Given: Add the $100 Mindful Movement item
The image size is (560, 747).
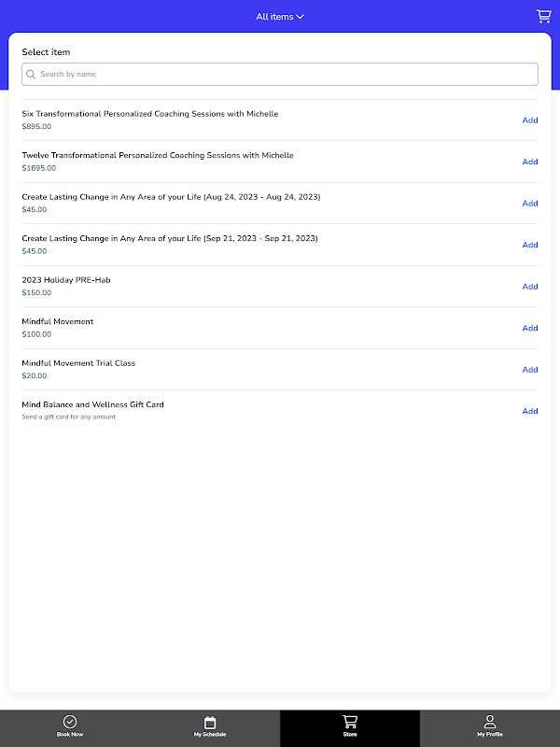Looking at the screenshot, I should click(x=530, y=328).
